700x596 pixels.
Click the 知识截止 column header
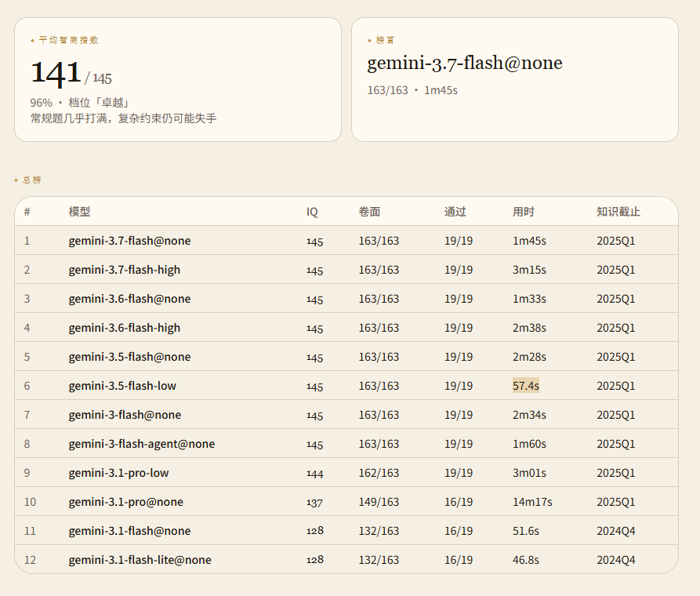click(x=618, y=211)
